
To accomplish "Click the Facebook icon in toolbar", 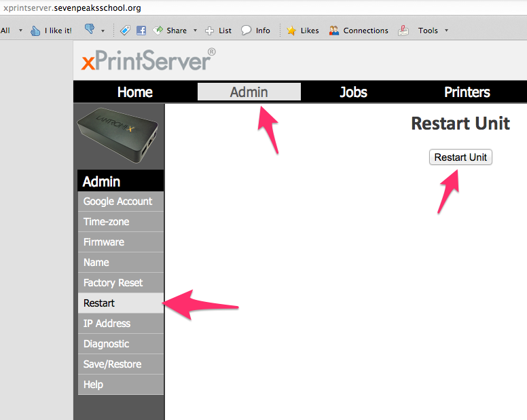I will click(141, 31).
